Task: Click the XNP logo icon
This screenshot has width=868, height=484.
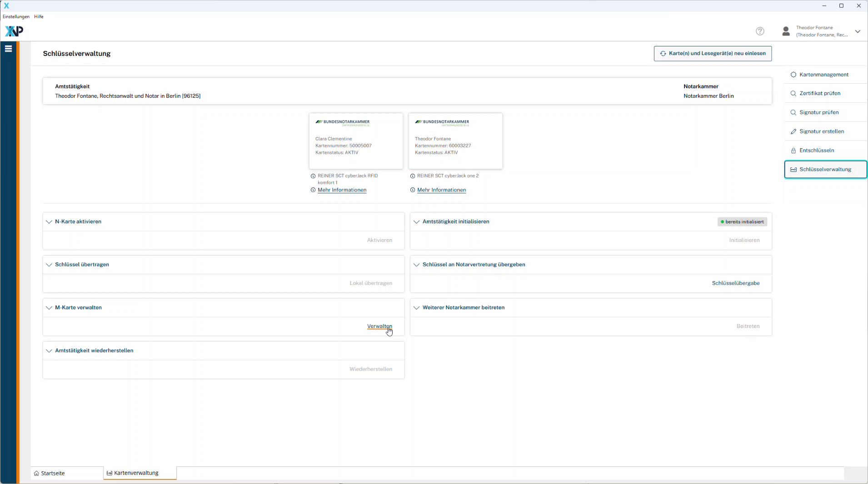Action: pyautogui.click(x=14, y=31)
